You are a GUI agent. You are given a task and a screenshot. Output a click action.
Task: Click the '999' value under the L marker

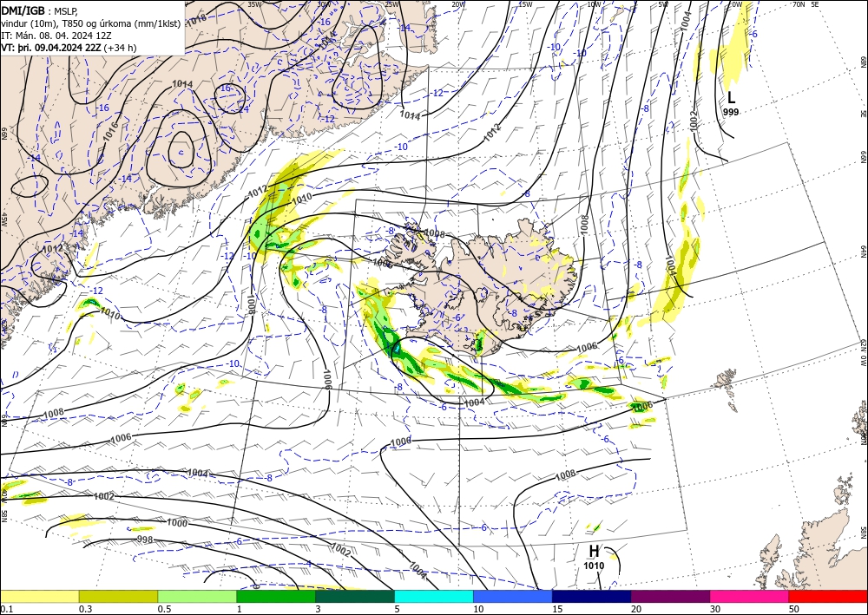731,112
